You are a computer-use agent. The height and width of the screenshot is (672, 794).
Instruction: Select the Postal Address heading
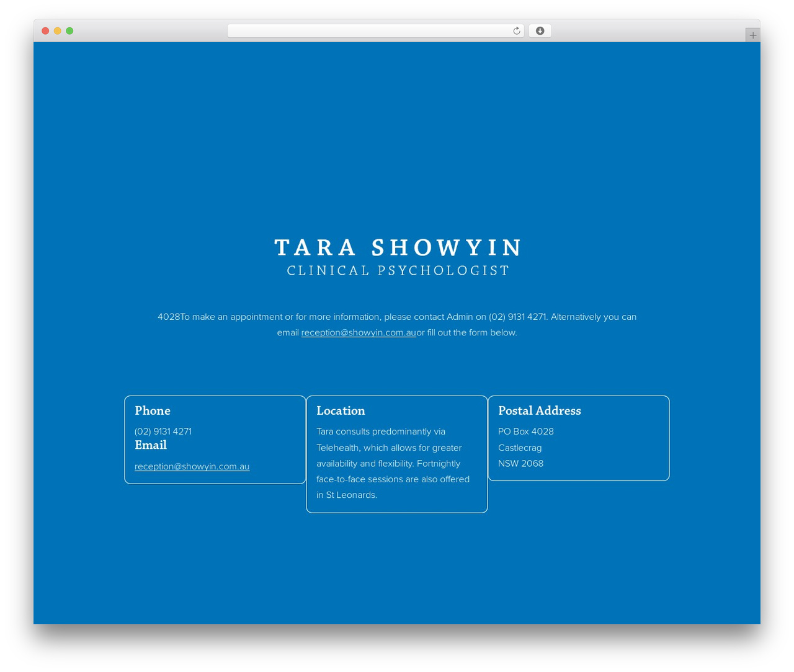pos(540,410)
